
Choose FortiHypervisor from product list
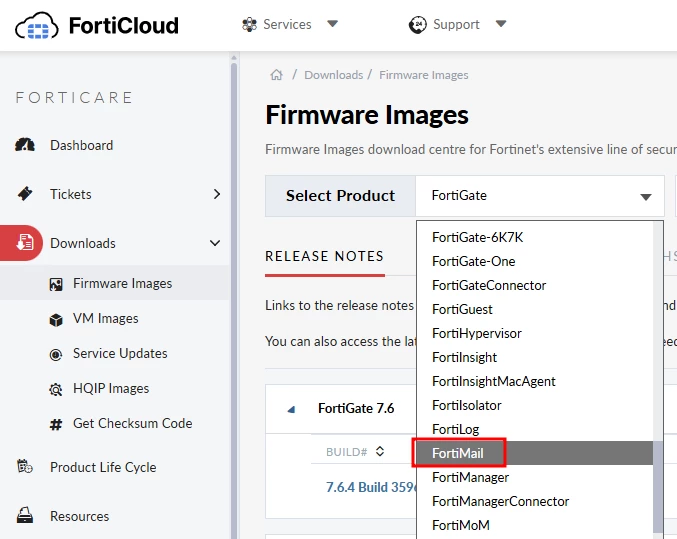click(535, 333)
